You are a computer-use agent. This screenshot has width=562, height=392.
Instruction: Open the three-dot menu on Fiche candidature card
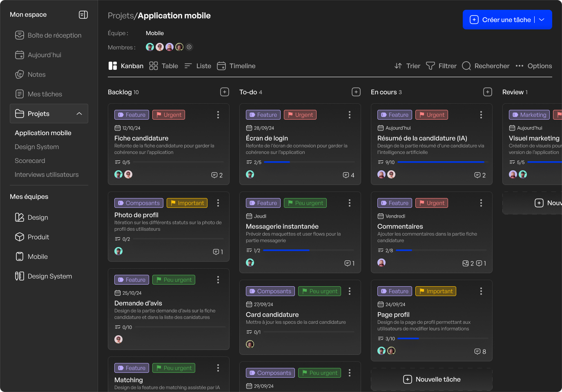pos(218,115)
